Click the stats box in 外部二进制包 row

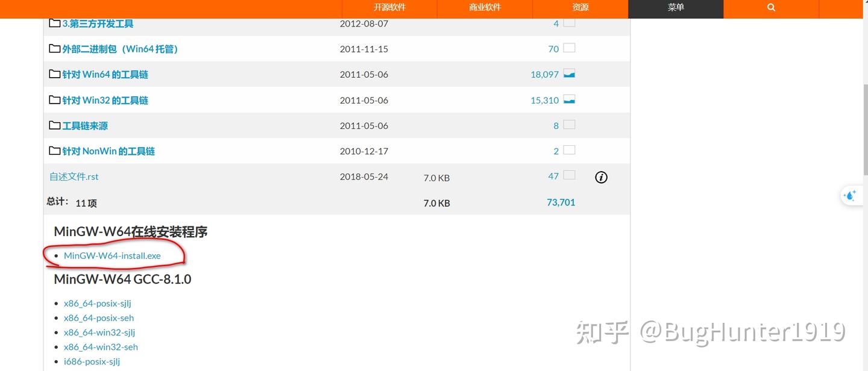pyautogui.click(x=569, y=48)
